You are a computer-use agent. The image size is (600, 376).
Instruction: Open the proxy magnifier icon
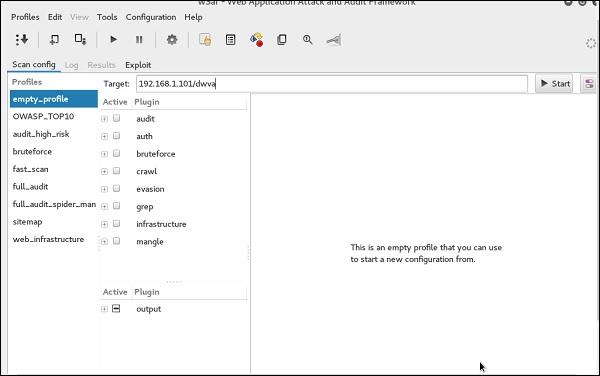(308, 39)
